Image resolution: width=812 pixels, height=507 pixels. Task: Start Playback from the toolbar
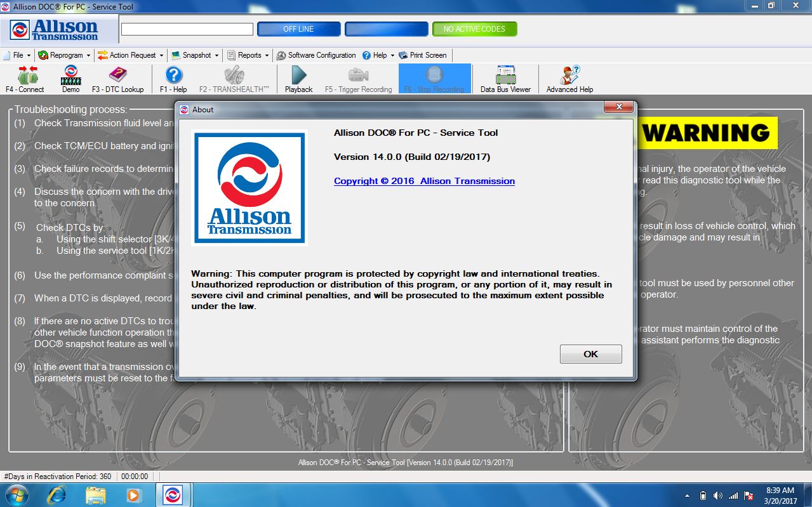[298, 79]
